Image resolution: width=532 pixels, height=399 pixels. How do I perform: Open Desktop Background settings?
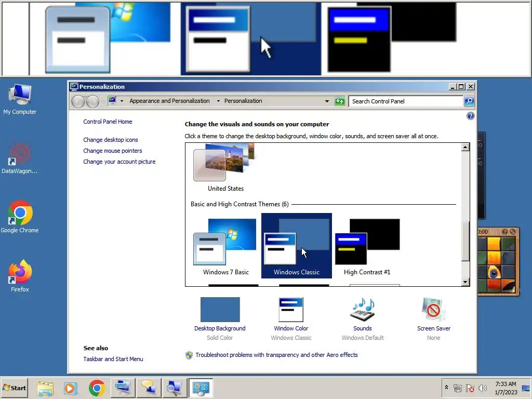220,318
